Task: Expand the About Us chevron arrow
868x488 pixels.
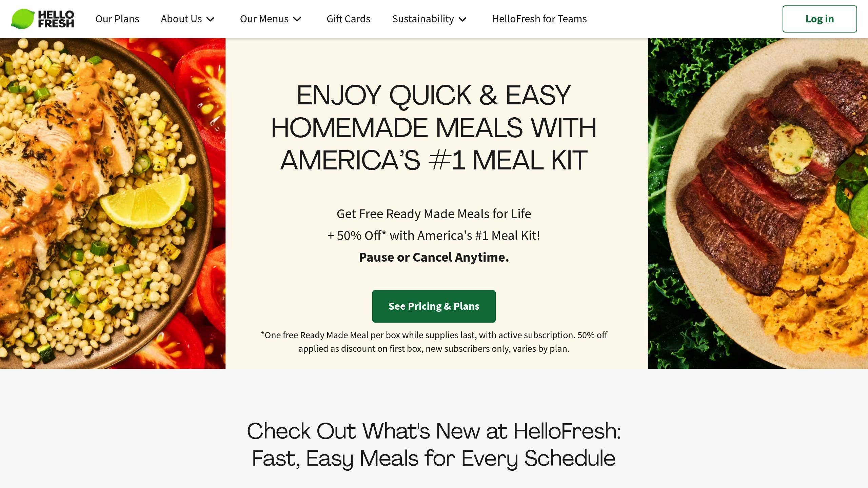Action: tap(210, 19)
